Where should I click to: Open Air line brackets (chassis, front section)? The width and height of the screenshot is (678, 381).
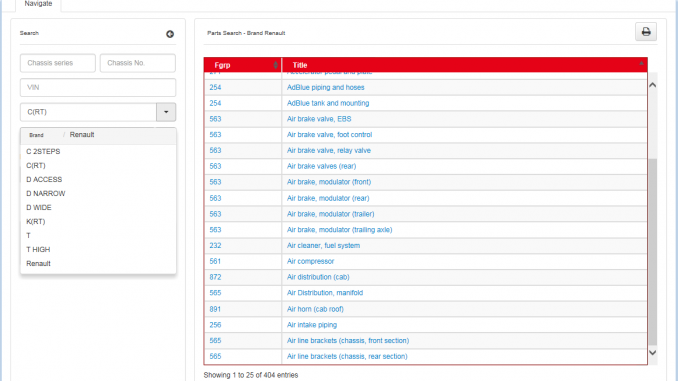coord(348,341)
